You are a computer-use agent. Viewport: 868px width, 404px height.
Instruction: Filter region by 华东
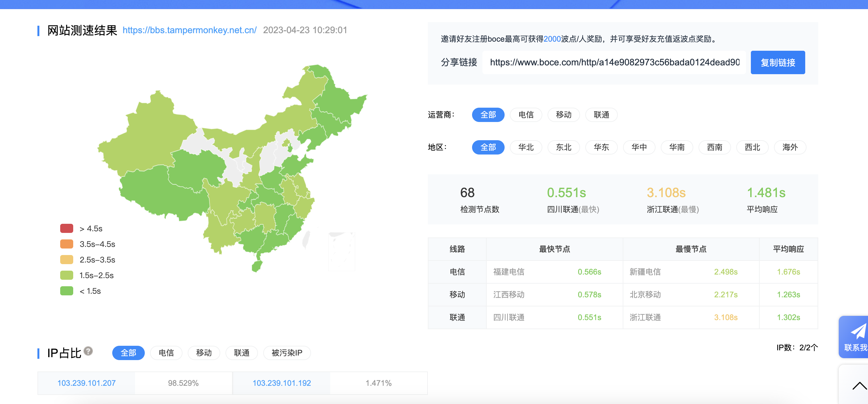tap(601, 147)
